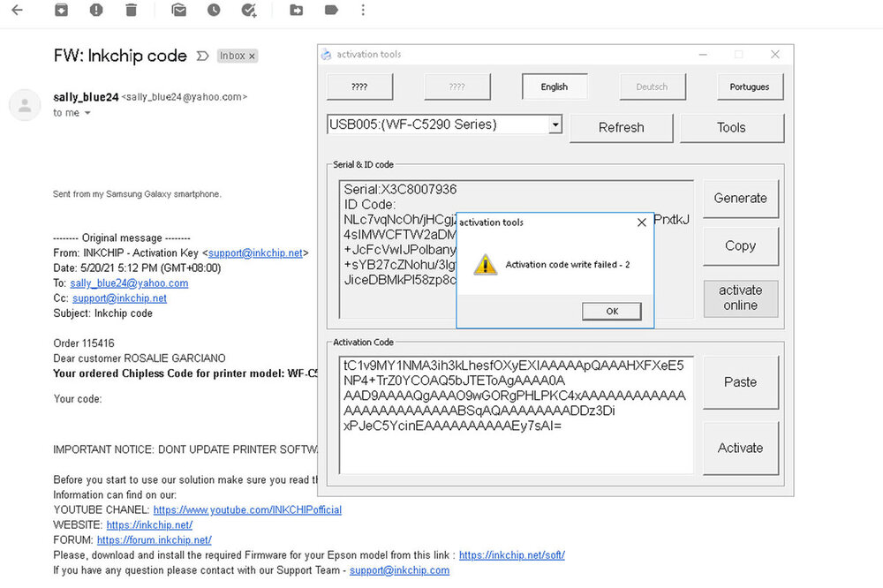Expand the USB005 printer port dropdown
883x588 pixels.
(555, 125)
